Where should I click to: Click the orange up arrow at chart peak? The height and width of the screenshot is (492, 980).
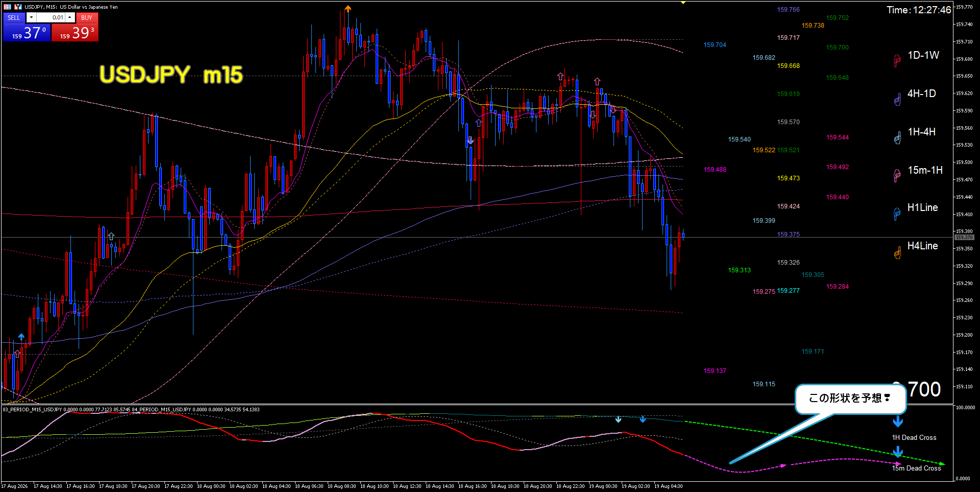point(348,9)
